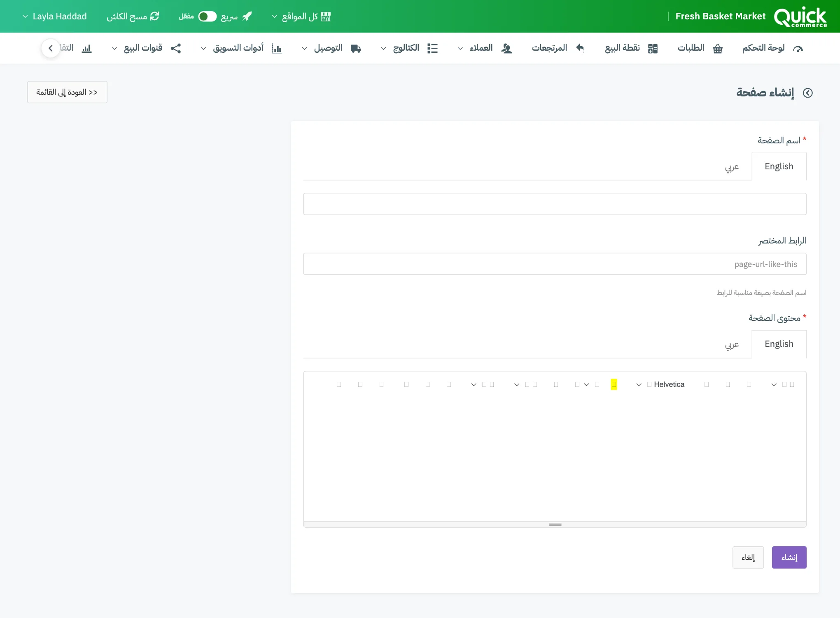Focus the page-url-like-this slug field
The width and height of the screenshot is (840, 618).
[x=555, y=264]
